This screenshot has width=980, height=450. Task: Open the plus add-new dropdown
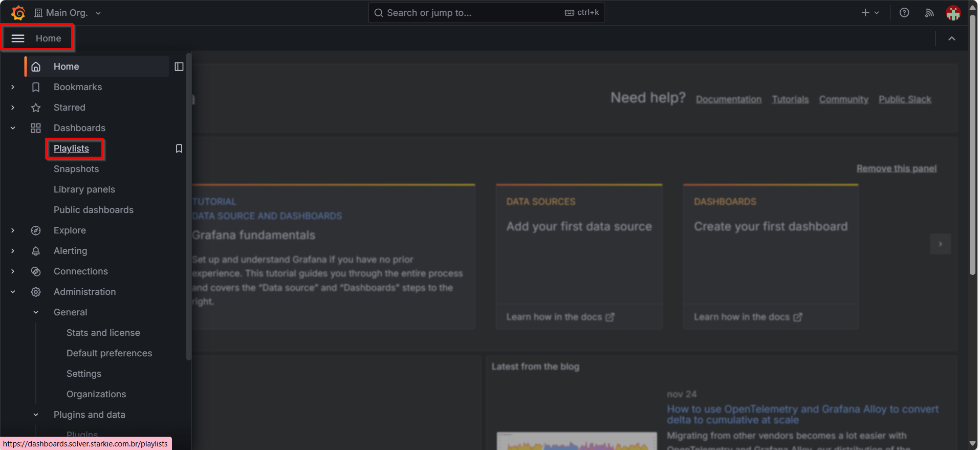pyautogui.click(x=870, y=13)
